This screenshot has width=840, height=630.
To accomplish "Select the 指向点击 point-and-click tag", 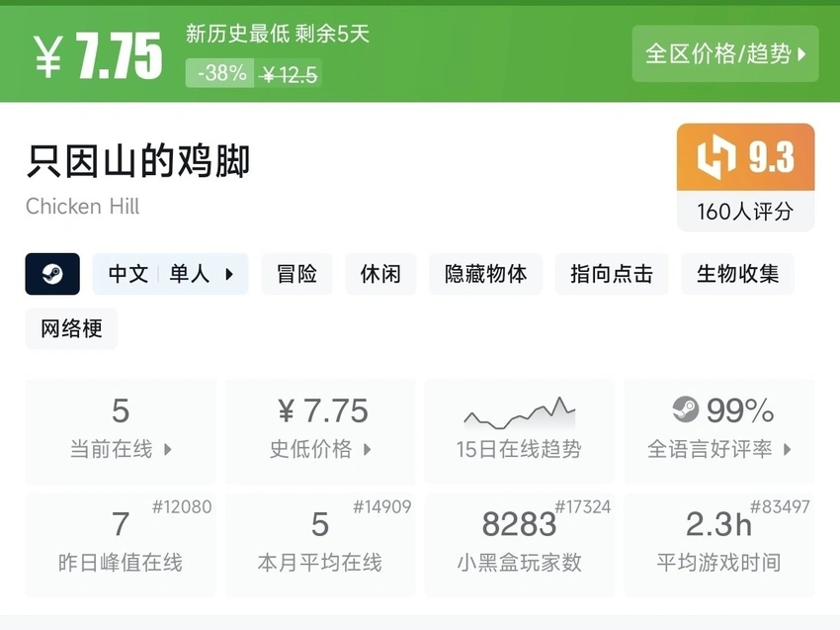I will coord(611,274).
